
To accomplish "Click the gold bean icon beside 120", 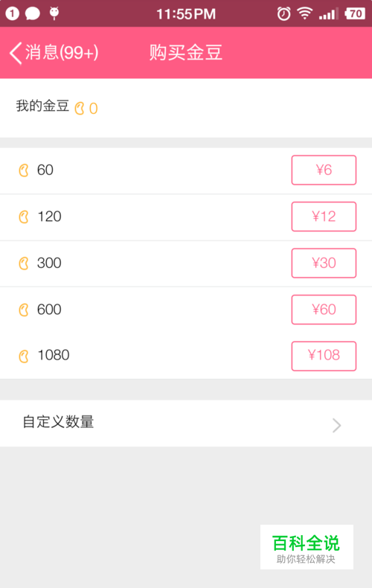I will [24, 217].
